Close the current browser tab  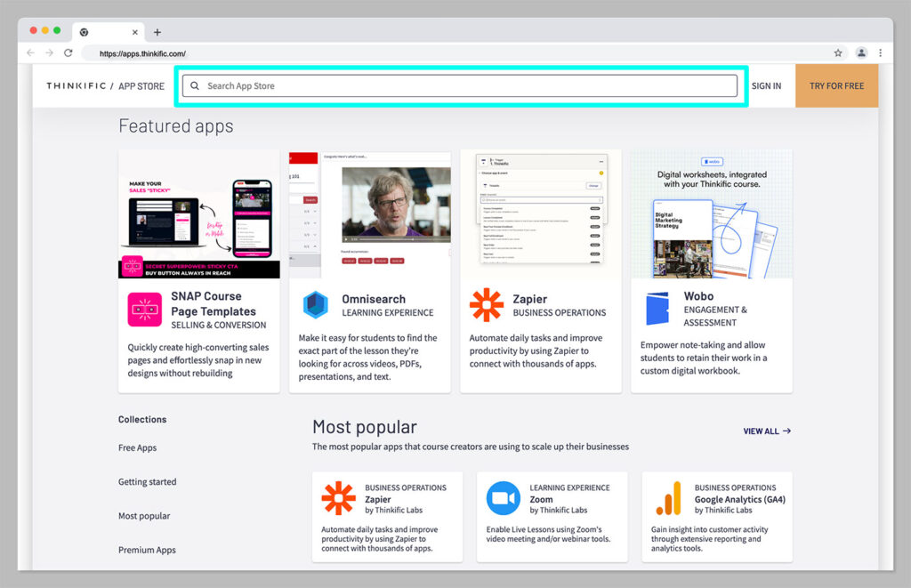pyautogui.click(x=135, y=33)
